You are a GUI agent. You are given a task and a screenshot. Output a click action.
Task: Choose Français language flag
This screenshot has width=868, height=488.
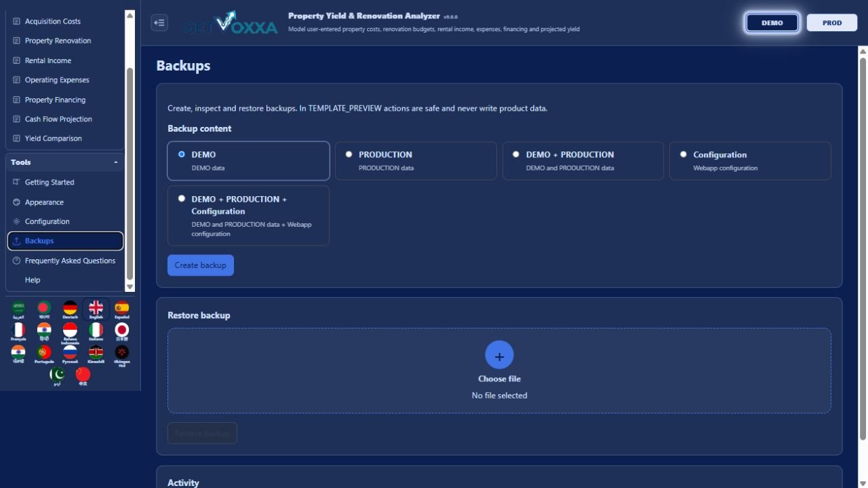[x=18, y=332]
